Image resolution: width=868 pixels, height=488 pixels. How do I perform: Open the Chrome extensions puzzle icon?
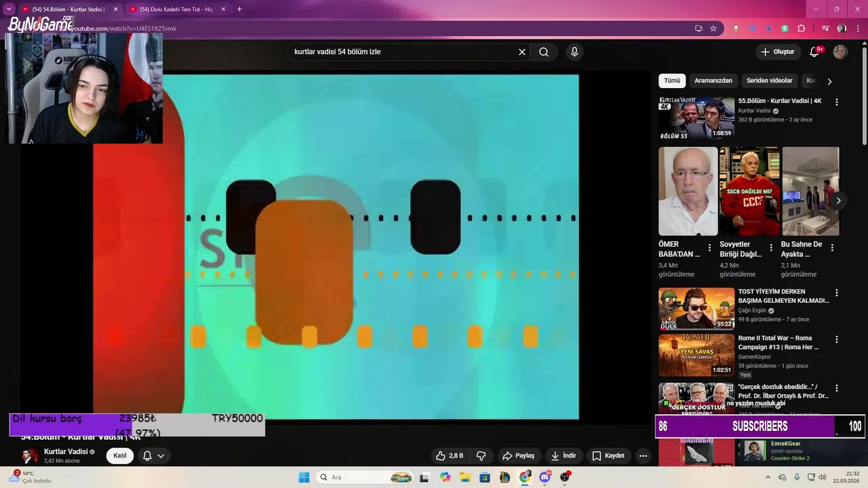click(801, 28)
